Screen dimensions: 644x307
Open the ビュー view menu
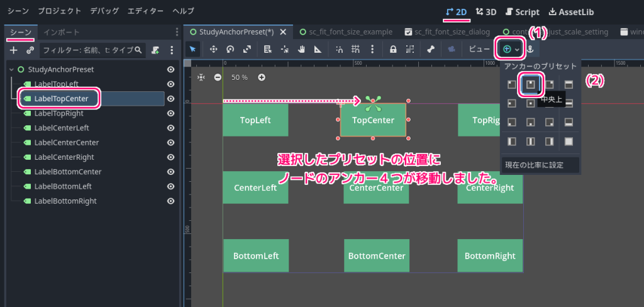[x=479, y=49]
